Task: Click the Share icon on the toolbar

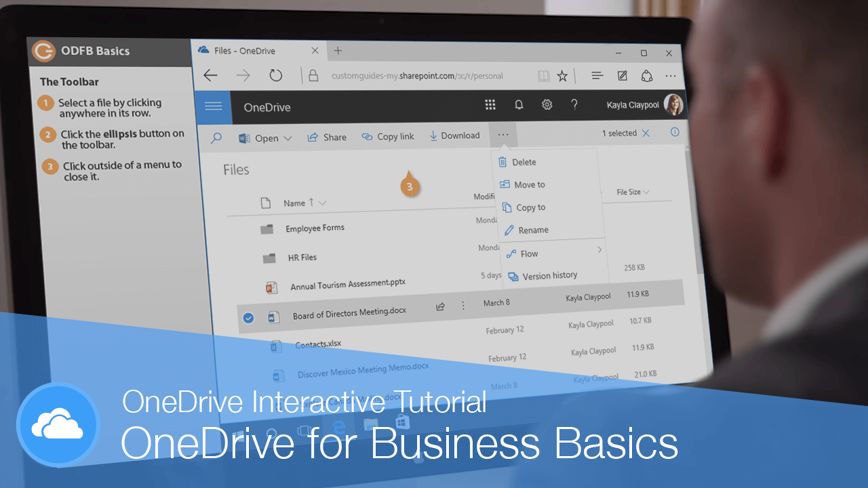Action: (x=313, y=137)
